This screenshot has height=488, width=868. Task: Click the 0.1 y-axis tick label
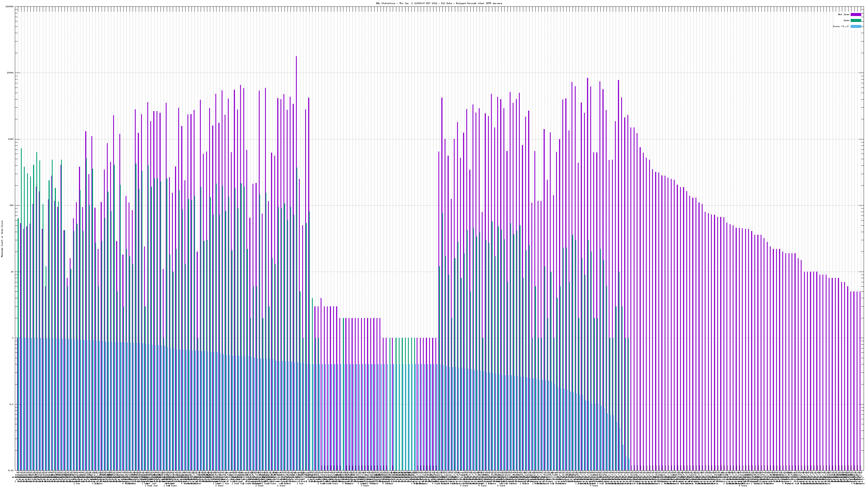pyautogui.click(x=12, y=404)
